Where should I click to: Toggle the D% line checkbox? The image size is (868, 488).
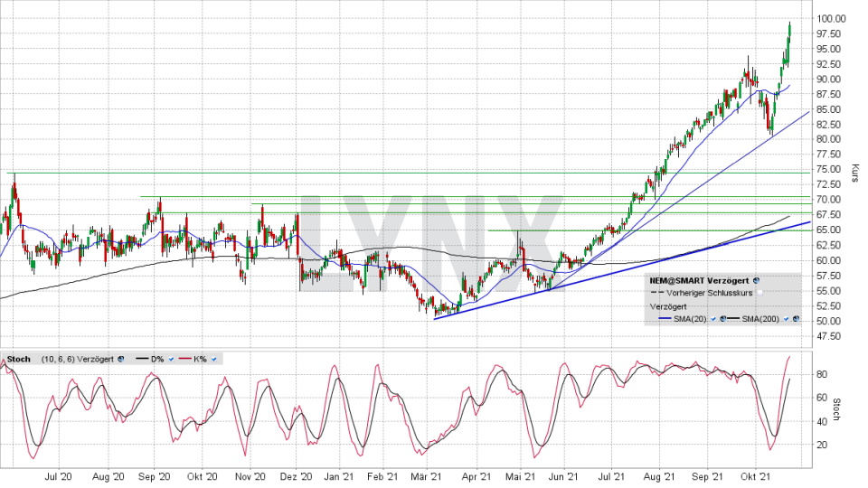171,359
